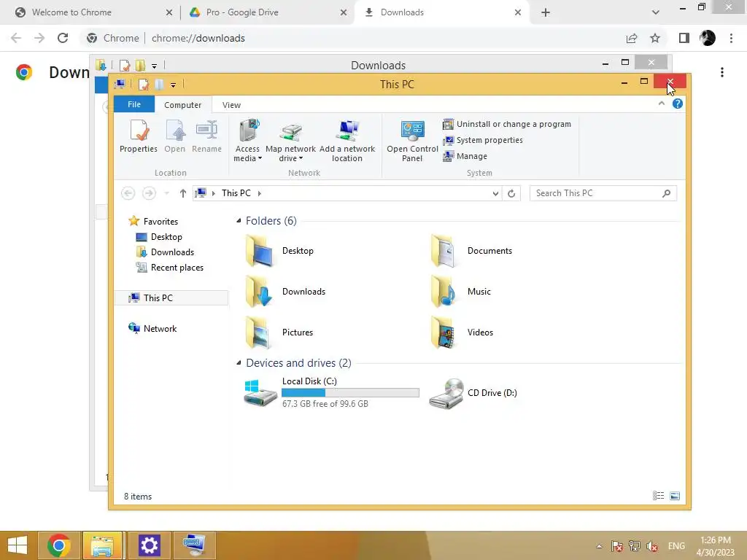The image size is (747, 560).
Task: Switch to the Computer ribbon tab
Action: 182,105
